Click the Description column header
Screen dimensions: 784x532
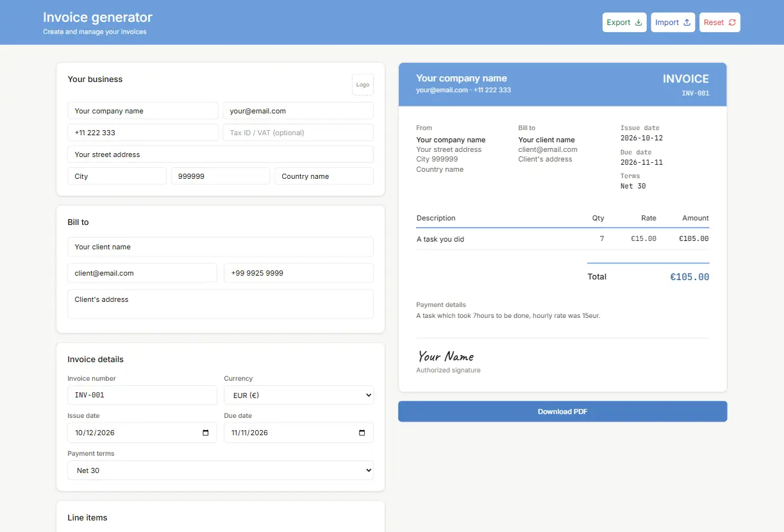pos(436,218)
